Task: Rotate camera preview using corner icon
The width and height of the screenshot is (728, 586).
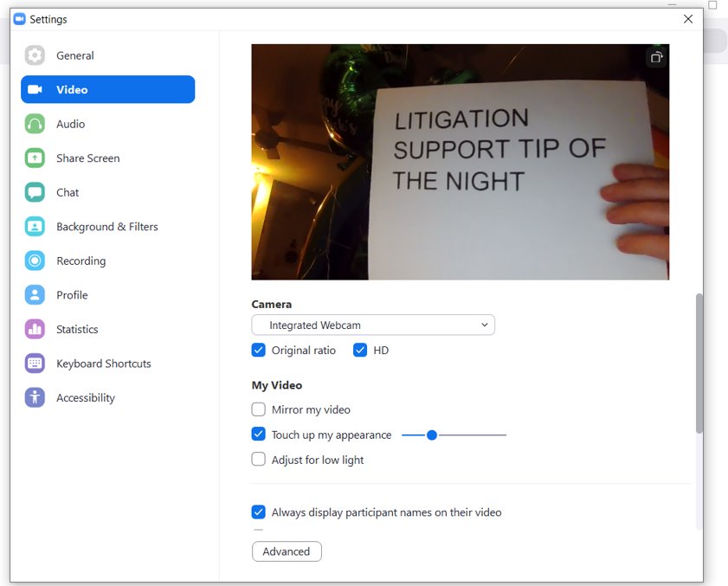Action: point(656,57)
